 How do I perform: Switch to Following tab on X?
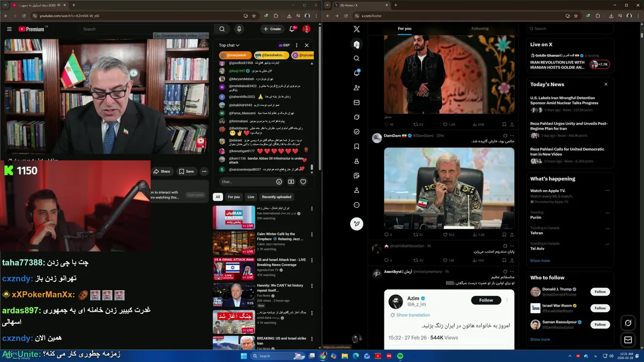pos(480,29)
